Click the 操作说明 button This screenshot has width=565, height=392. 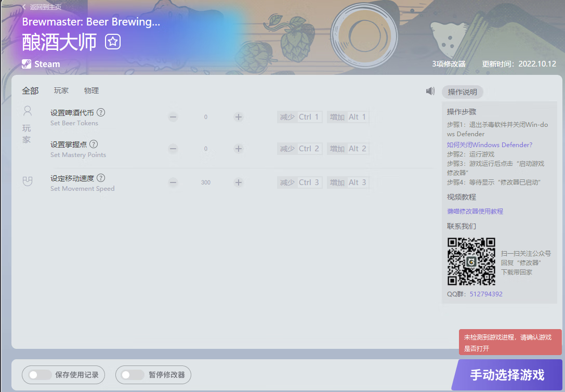[x=462, y=92]
